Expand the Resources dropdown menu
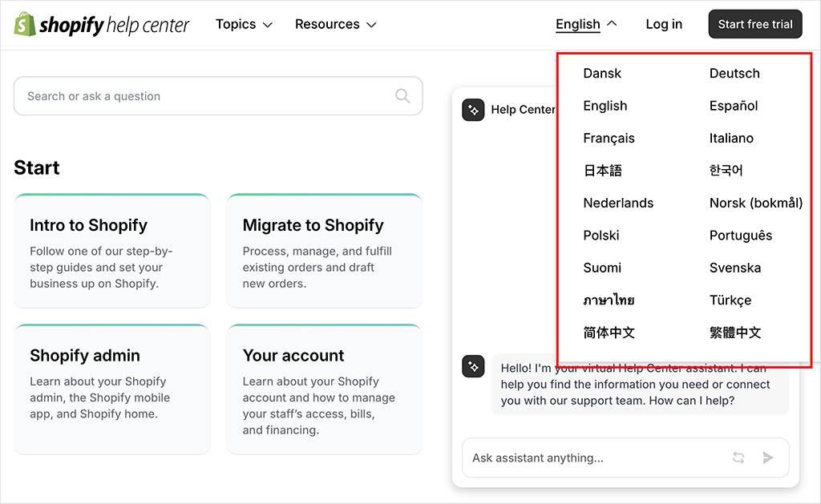 [336, 25]
